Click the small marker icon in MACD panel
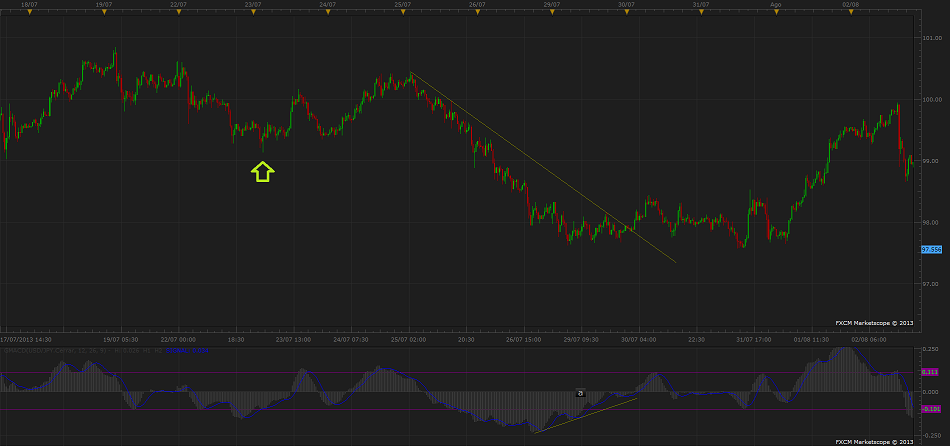 tap(580, 393)
